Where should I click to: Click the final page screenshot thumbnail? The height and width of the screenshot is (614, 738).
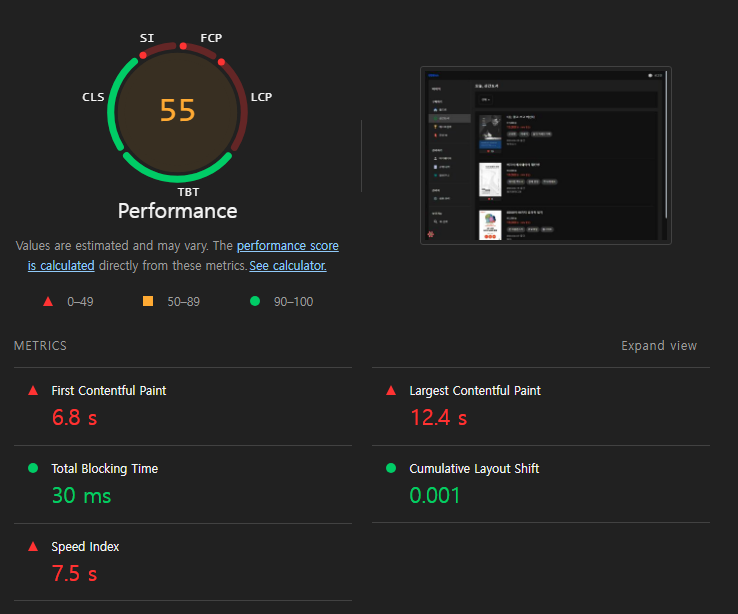[x=545, y=155]
